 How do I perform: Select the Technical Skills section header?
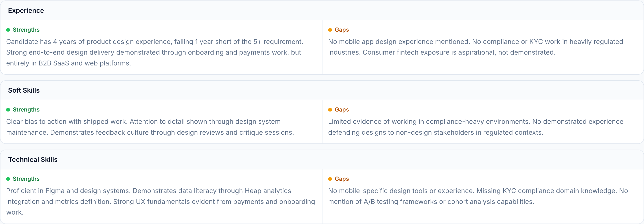point(33,160)
